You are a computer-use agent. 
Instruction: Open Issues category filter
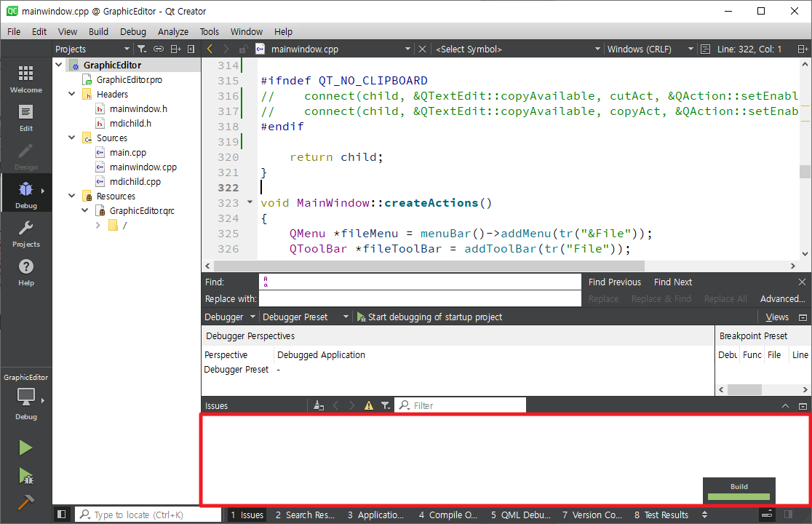(386, 405)
